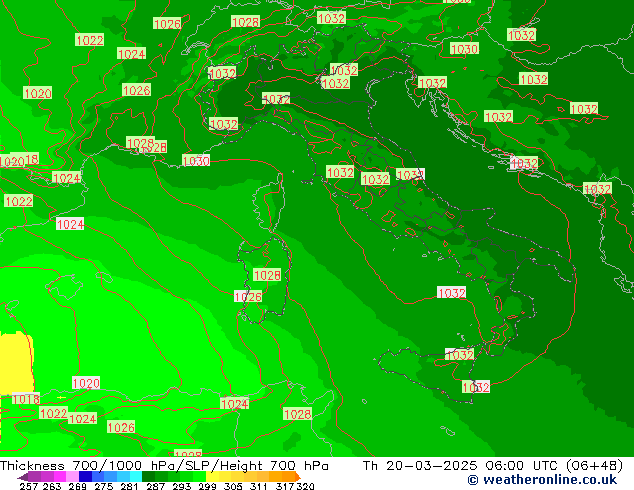This screenshot has width=634, height=490.
Task: Pick the orange legend swatch near 317
Action: 283,477
